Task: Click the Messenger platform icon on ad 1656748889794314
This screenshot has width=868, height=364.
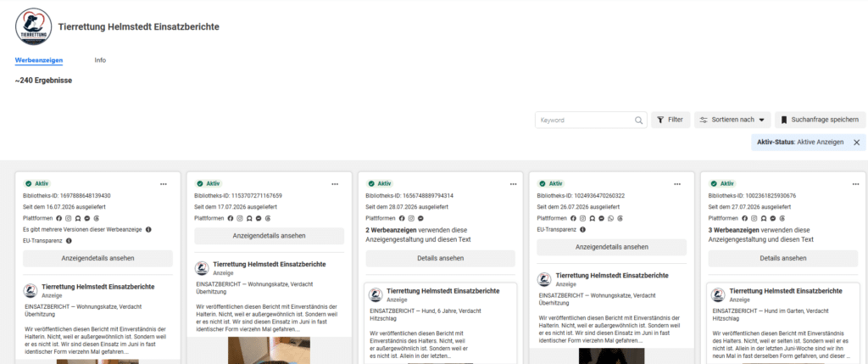Action: point(420,218)
